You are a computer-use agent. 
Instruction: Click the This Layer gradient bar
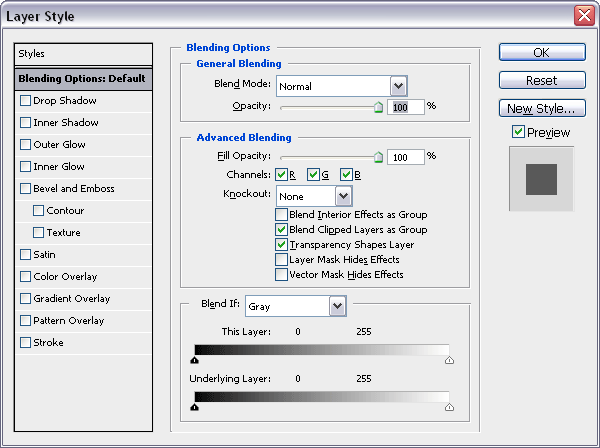(322, 350)
